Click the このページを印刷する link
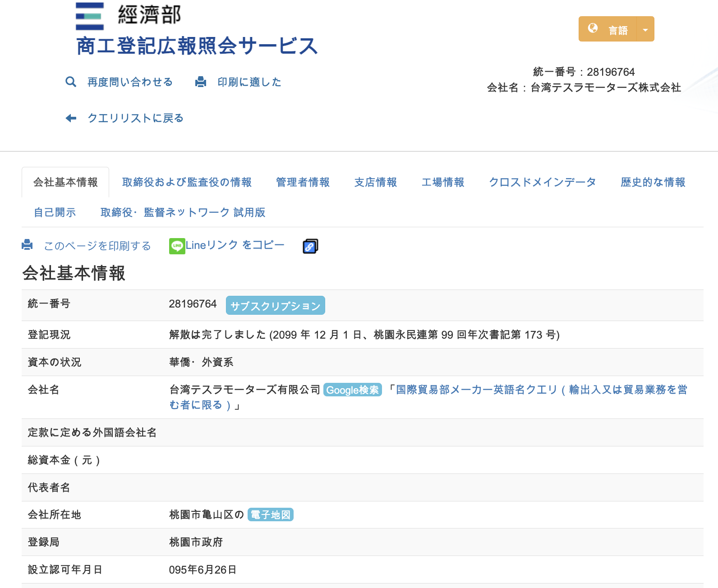The height and width of the screenshot is (588, 718). 97,246
